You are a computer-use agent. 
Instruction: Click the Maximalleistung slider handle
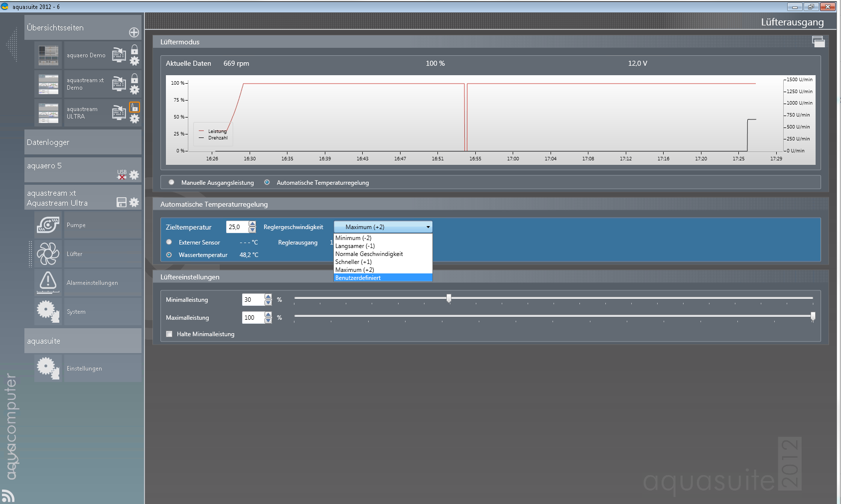(x=813, y=316)
